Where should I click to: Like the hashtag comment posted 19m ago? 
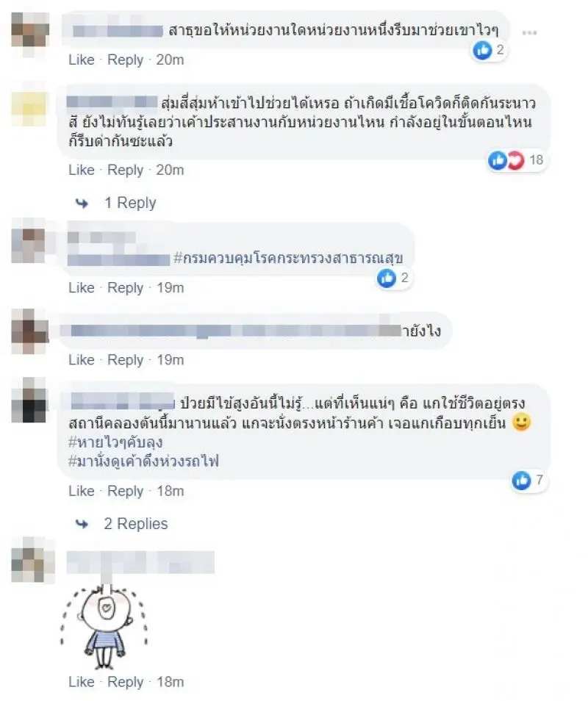[x=82, y=287]
